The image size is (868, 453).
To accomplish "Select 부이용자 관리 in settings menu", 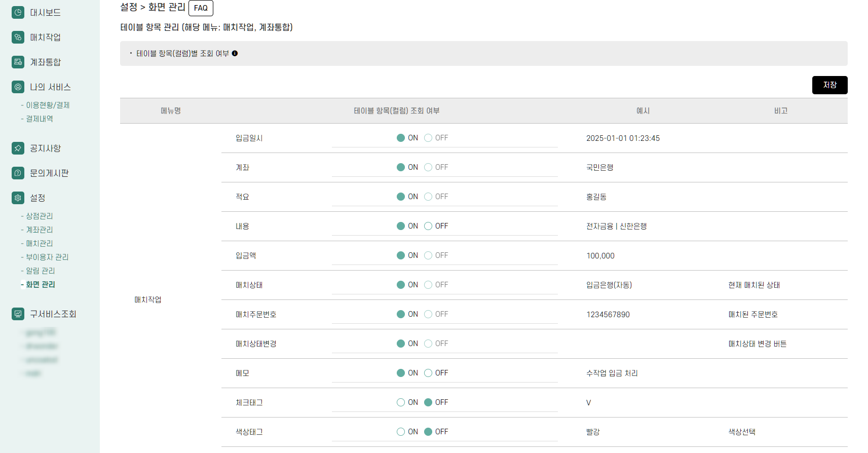I will tap(47, 257).
